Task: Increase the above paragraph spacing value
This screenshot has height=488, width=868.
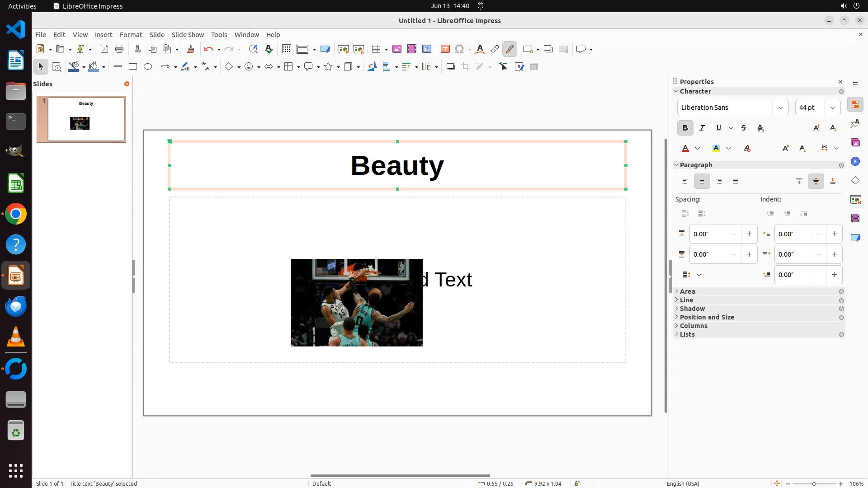Action: pos(749,234)
